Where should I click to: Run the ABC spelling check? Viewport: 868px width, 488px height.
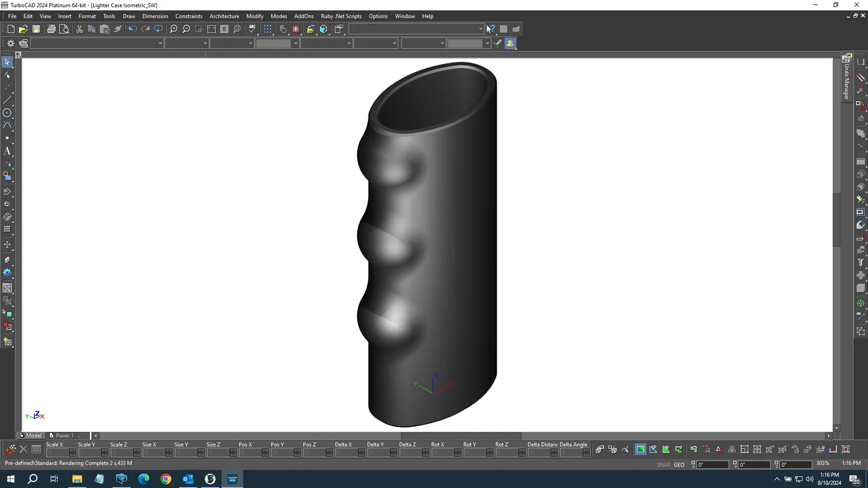pyautogui.click(x=252, y=29)
